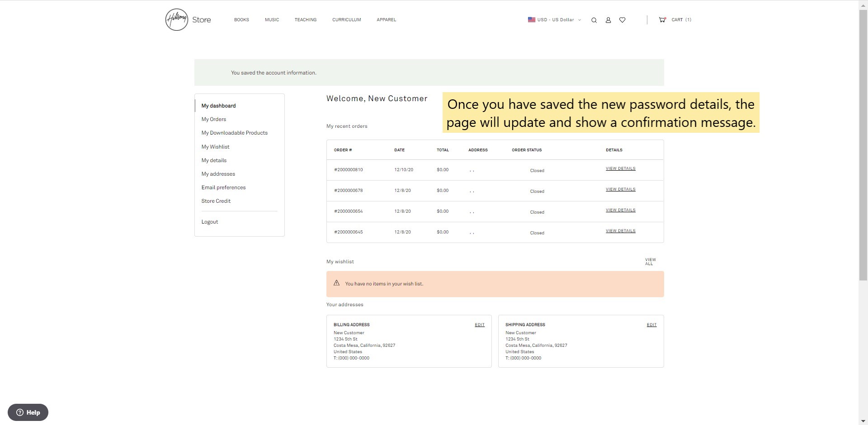
Task: Select Email preferences in sidebar
Action: pos(223,187)
